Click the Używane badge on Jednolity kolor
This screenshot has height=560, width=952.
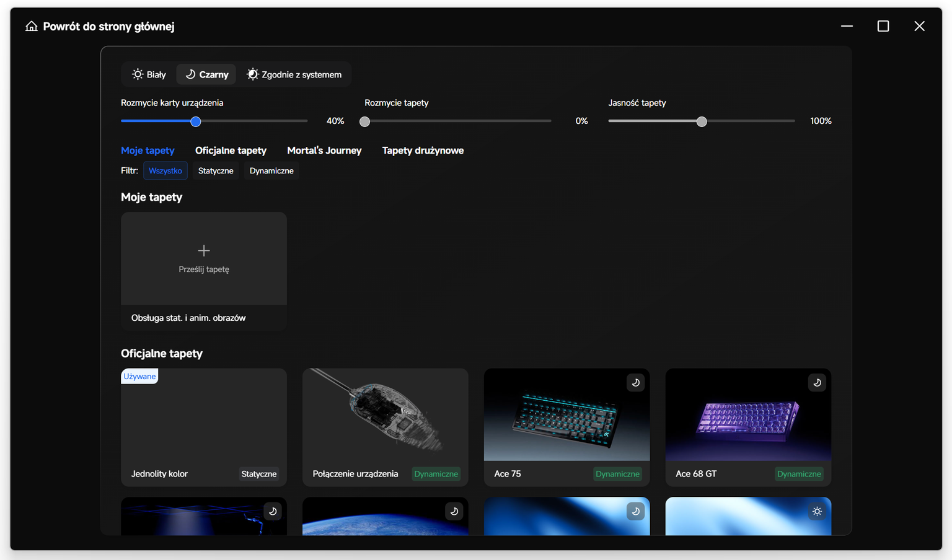pyautogui.click(x=139, y=376)
